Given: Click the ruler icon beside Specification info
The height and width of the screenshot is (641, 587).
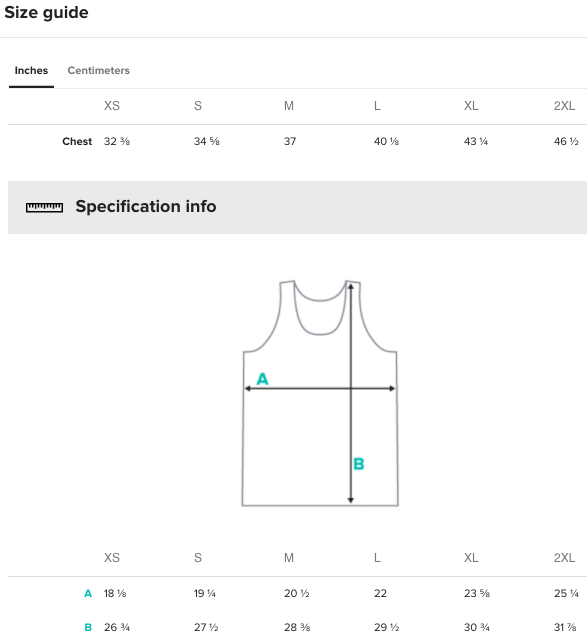Looking at the screenshot, I should pyautogui.click(x=44, y=207).
